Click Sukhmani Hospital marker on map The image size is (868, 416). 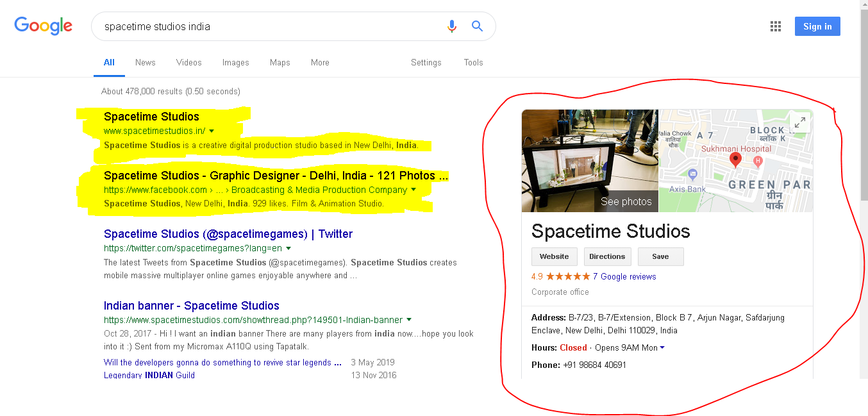coord(758,162)
